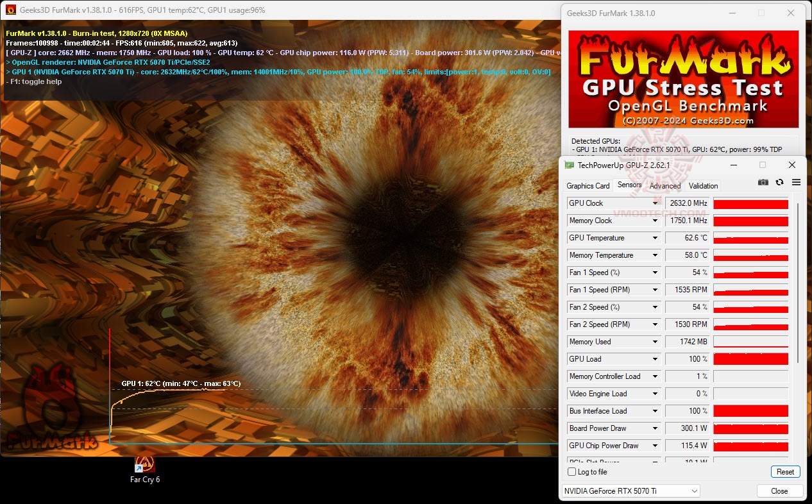Switch to the Graphics Card tab
Screen dimensions: 812x504
tap(588, 186)
